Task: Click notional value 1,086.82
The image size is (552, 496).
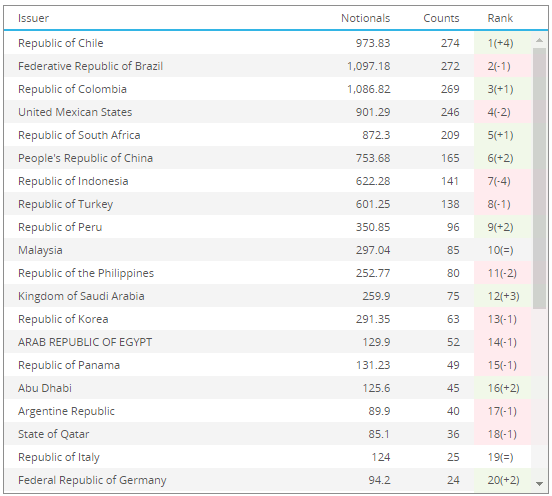Action: tap(369, 89)
